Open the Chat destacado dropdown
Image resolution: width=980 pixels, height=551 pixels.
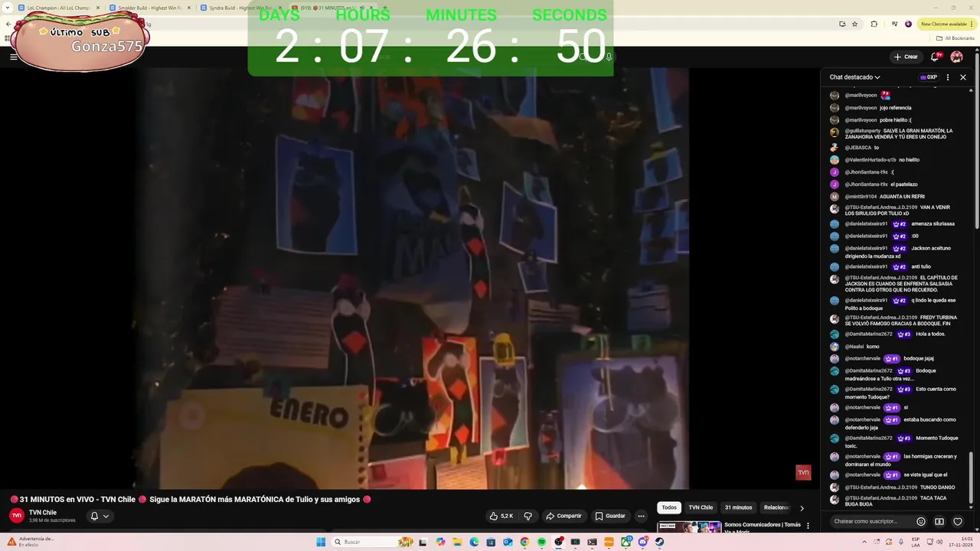(x=854, y=77)
